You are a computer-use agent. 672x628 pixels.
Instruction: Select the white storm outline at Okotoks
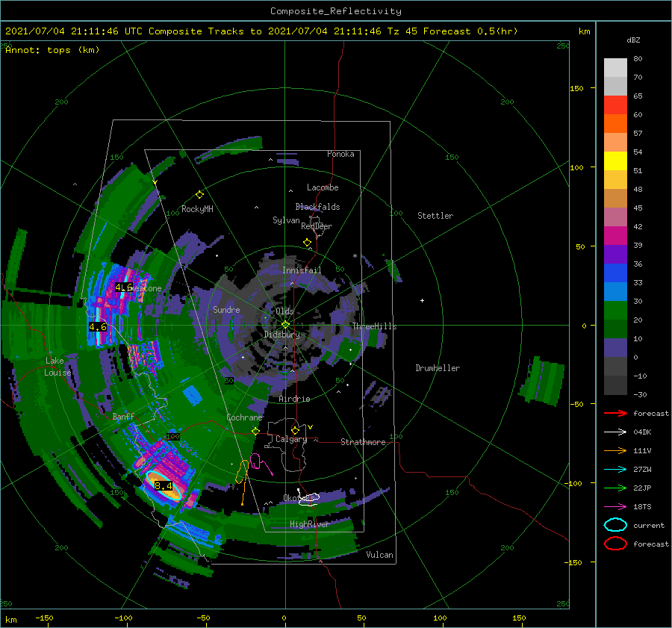coord(309,499)
